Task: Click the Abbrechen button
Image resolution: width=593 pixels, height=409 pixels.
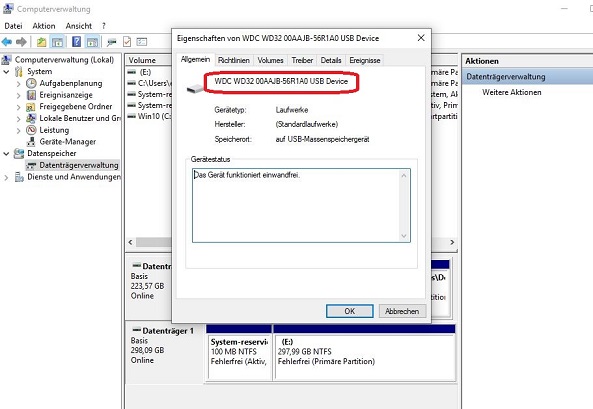Action: [402, 311]
